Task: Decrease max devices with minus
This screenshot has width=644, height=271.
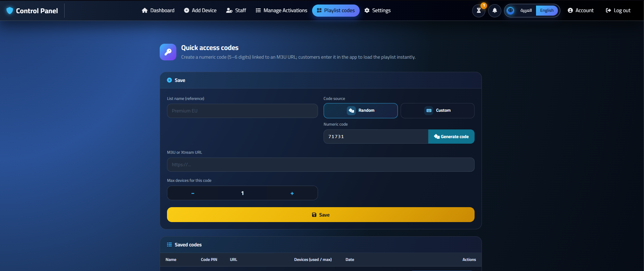Action: (193, 193)
